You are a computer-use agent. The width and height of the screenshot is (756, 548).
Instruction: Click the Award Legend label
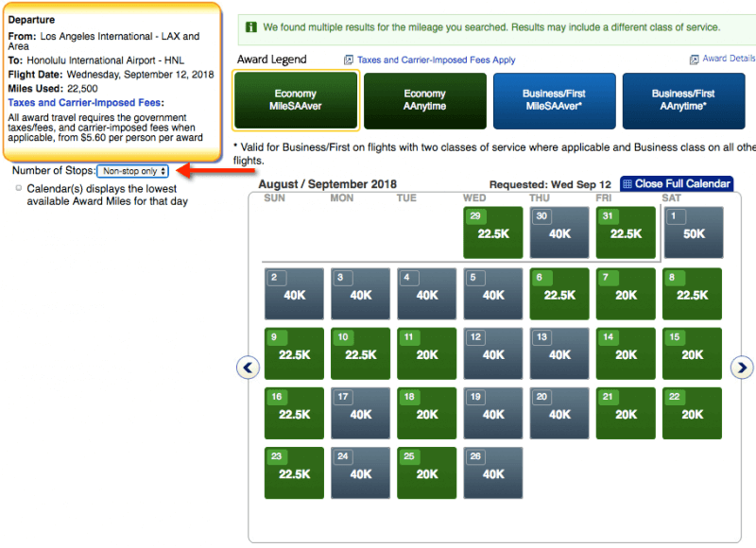pyautogui.click(x=271, y=60)
